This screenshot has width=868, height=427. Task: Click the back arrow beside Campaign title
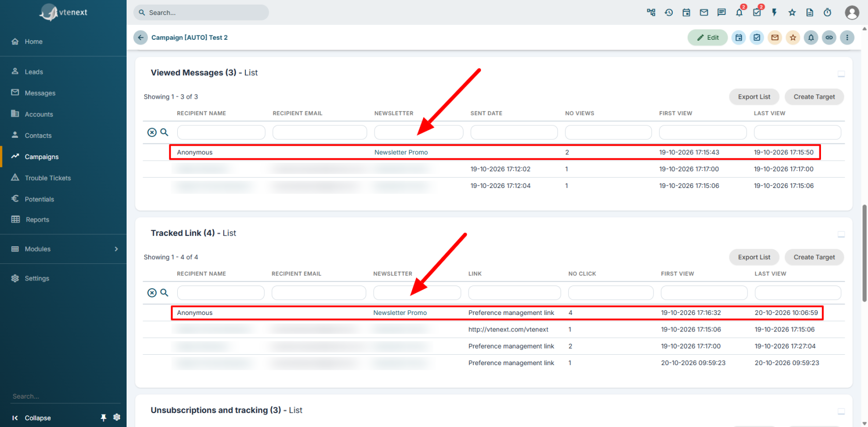click(141, 38)
